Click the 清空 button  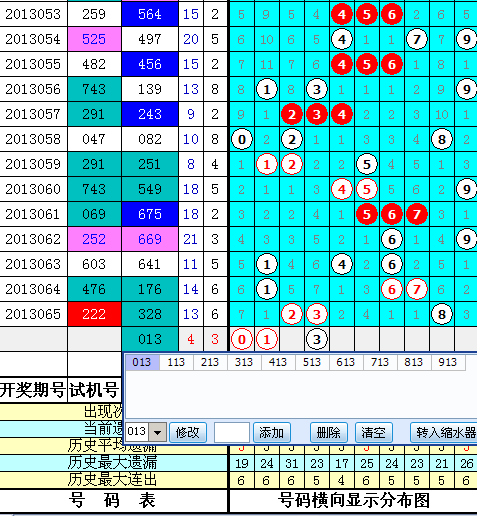click(x=374, y=433)
